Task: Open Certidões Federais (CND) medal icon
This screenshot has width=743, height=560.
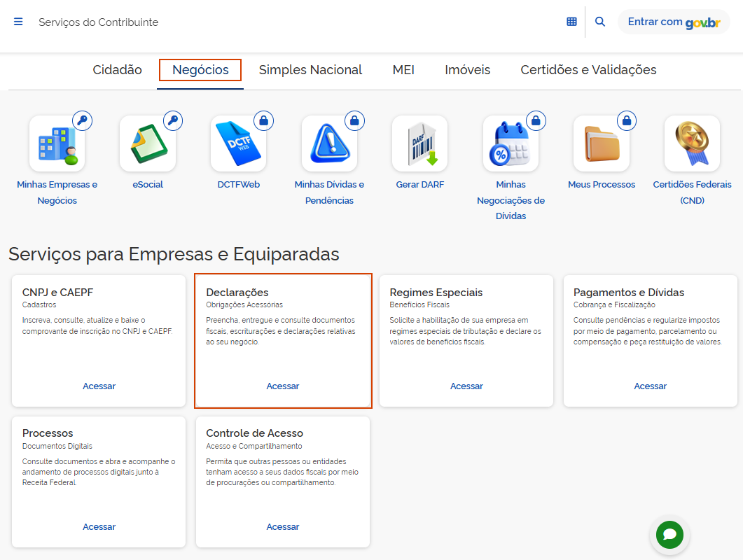Action: (692, 144)
